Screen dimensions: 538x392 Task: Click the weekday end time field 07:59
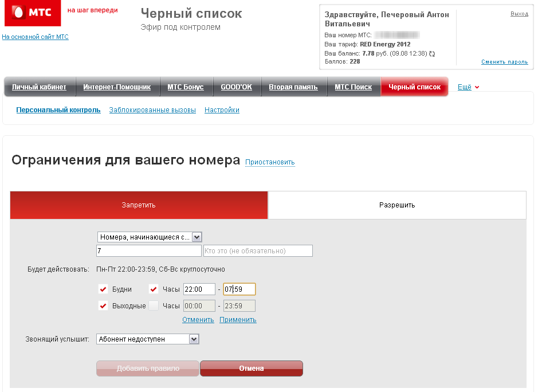point(239,289)
